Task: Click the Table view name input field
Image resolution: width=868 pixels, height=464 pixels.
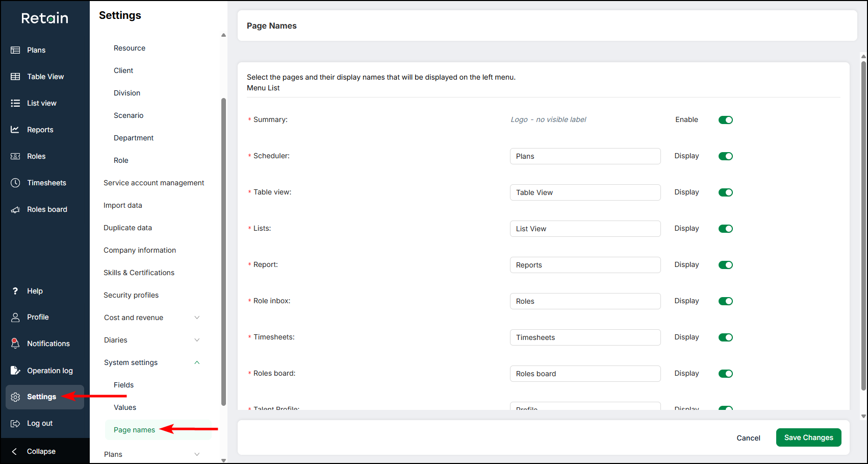Action: [585, 192]
